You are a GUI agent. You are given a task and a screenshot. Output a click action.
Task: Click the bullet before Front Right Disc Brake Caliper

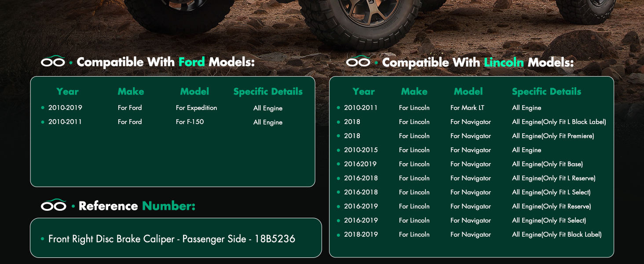[43, 239]
